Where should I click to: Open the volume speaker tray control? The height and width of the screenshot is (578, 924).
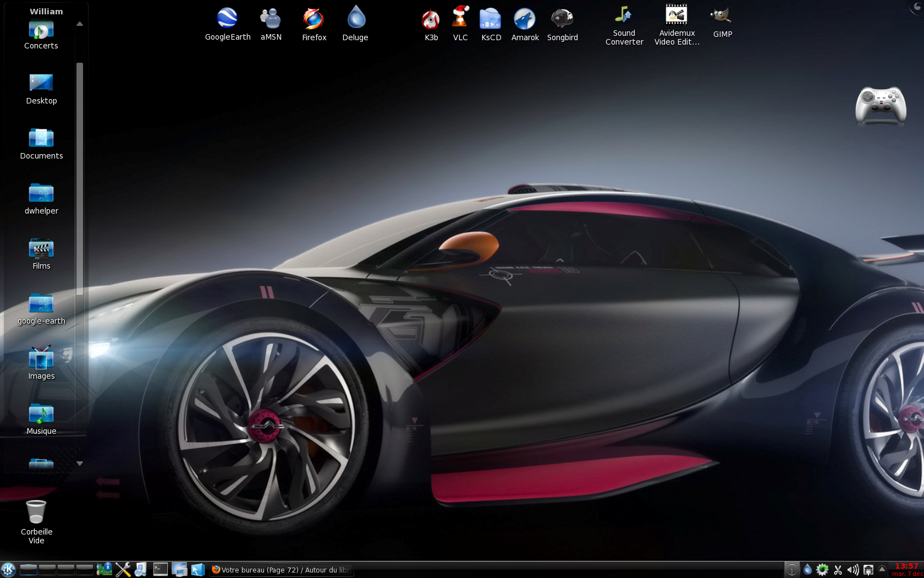[853, 570]
